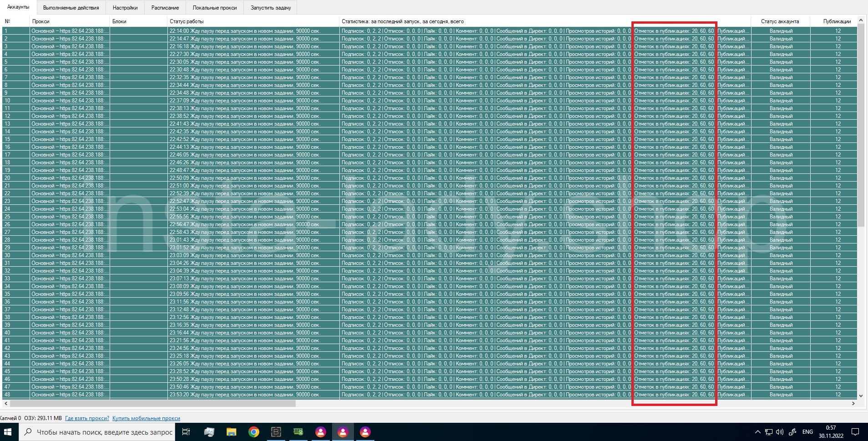Click the horizontal scrollbar right arrow
Viewport: 868px width, 441px height.
pos(853,403)
